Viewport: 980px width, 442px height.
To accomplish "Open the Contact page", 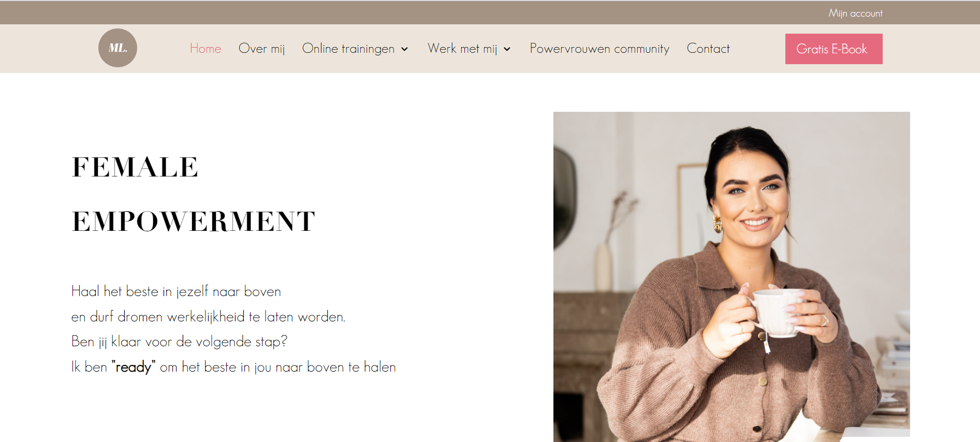I will [708, 49].
